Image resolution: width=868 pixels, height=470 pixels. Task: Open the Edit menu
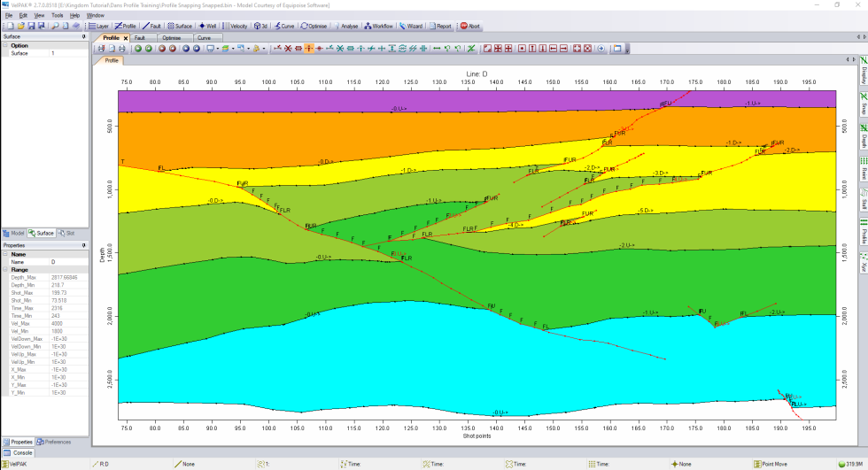pos(23,15)
